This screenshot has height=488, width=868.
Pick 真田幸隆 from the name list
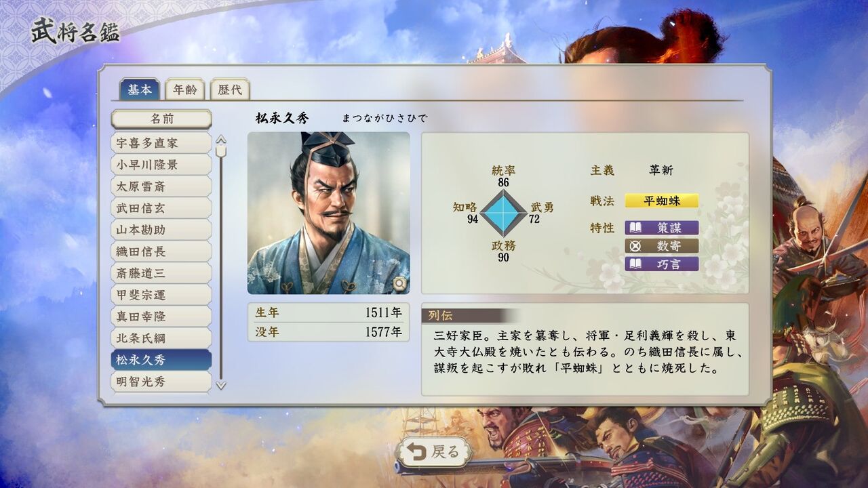[161, 317]
